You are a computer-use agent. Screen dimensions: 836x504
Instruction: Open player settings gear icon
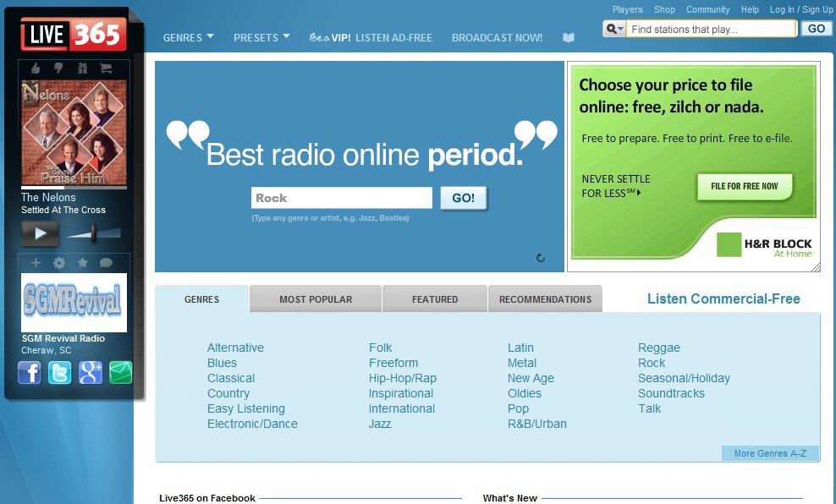pos(59,263)
